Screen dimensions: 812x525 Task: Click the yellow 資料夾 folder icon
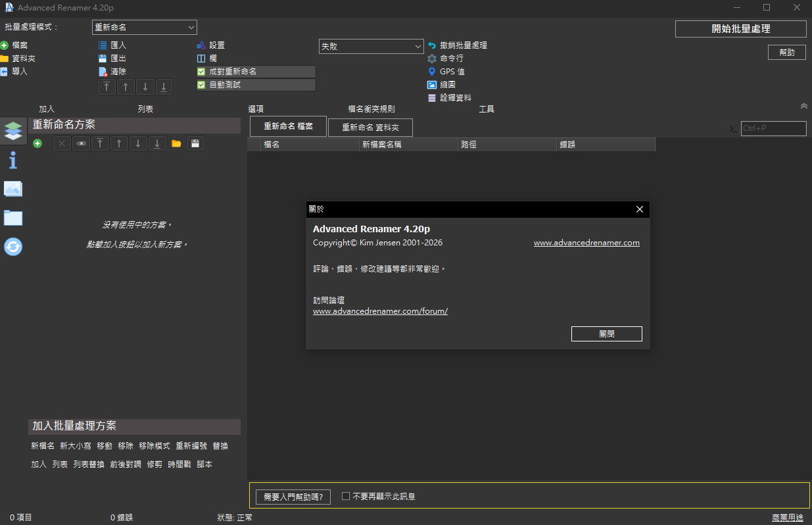click(4, 59)
